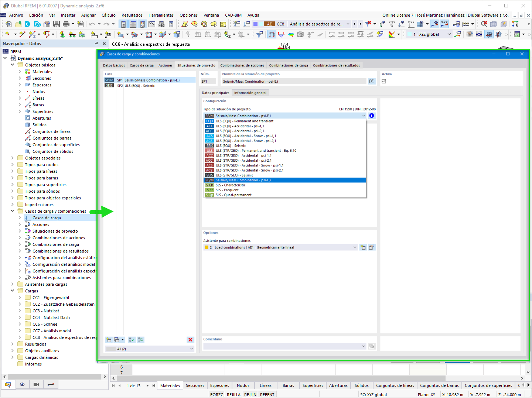Image resolution: width=532 pixels, height=398 pixels.
Task: Go to previous load case arrow
Action: point(354,24)
